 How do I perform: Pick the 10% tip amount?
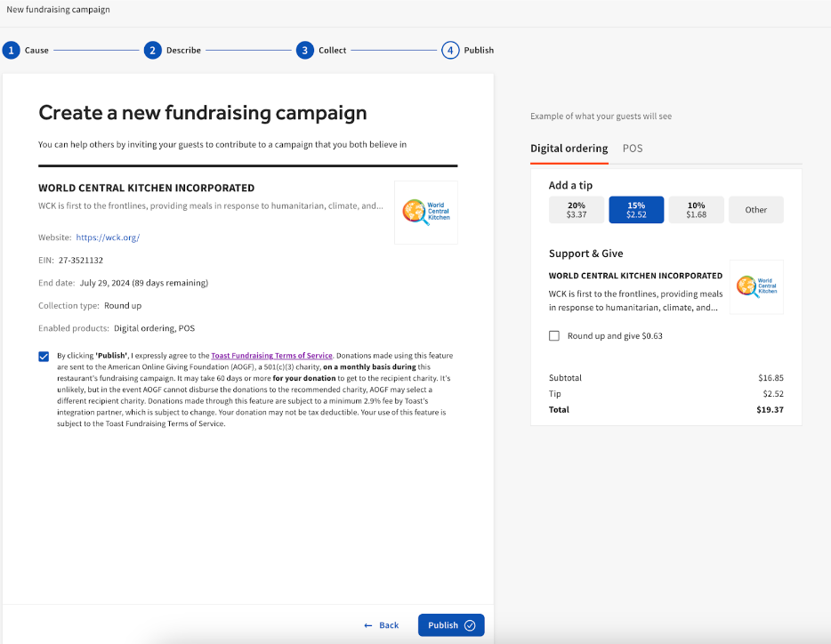[696, 210]
